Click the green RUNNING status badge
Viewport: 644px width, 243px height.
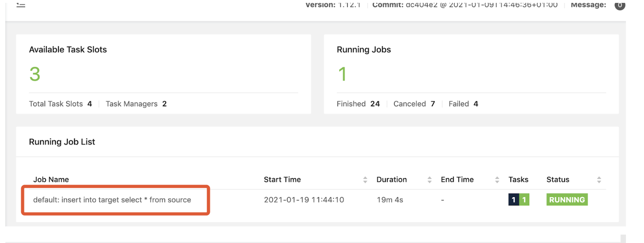[x=567, y=200]
